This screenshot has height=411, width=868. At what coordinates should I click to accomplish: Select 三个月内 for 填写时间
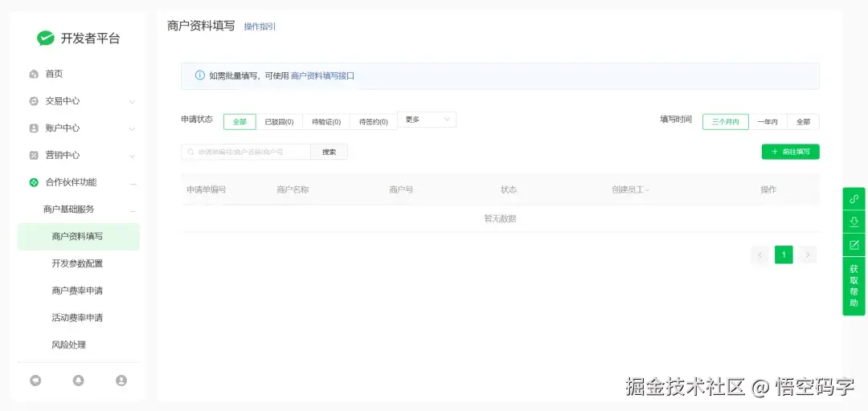pyautogui.click(x=726, y=122)
